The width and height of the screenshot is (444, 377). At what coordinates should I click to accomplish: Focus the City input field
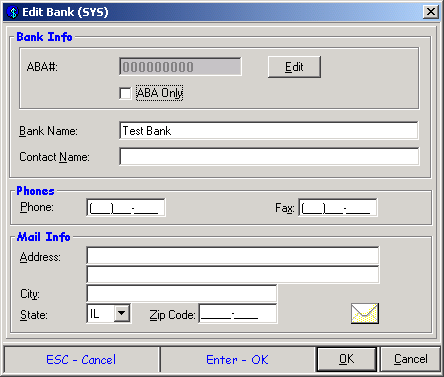click(182, 294)
